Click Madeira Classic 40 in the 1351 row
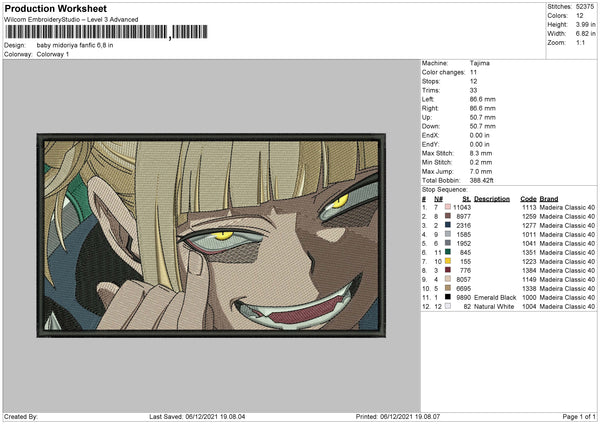The height and width of the screenshot is (424, 600). 567,253
